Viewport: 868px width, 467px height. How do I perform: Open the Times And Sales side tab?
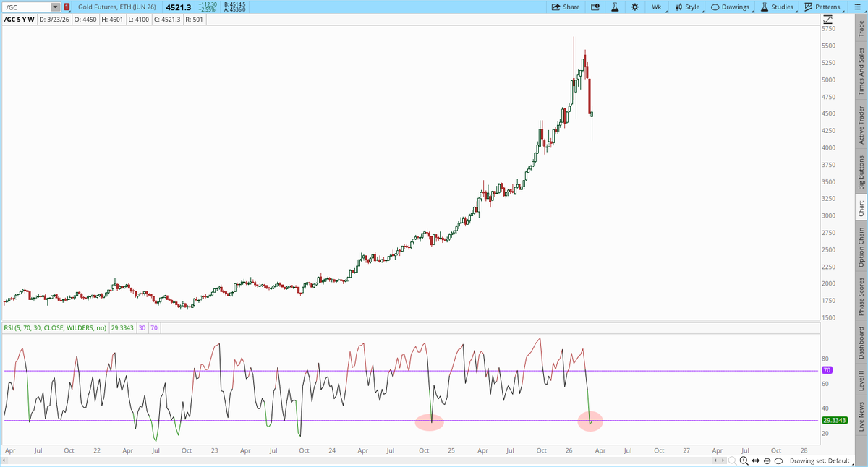(x=861, y=71)
